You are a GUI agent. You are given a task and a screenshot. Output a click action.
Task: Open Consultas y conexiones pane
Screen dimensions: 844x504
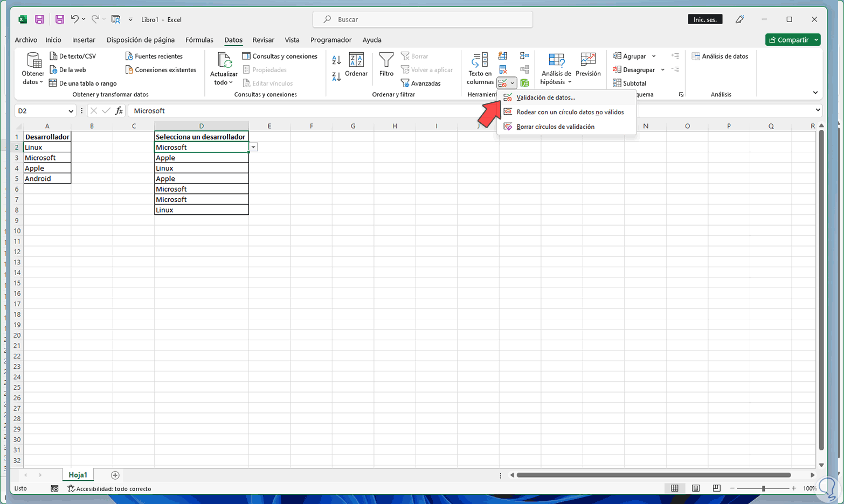tap(280, 56)
